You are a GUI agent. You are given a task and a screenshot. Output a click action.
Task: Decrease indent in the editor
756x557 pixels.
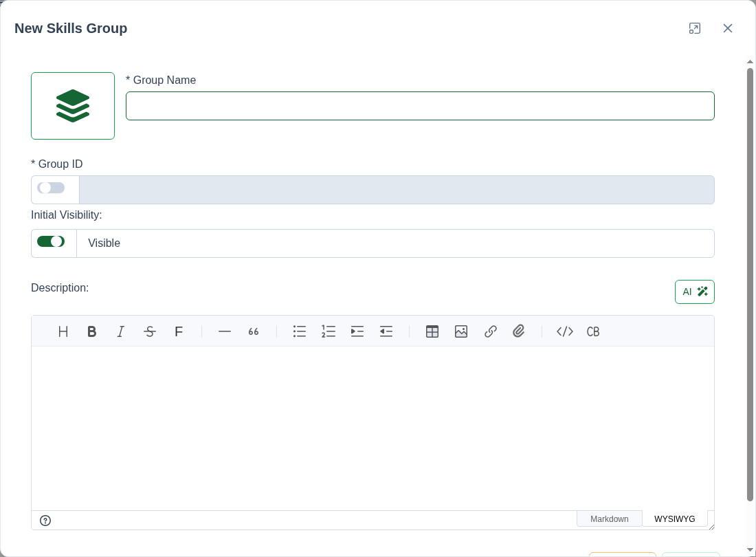(386, 331)
